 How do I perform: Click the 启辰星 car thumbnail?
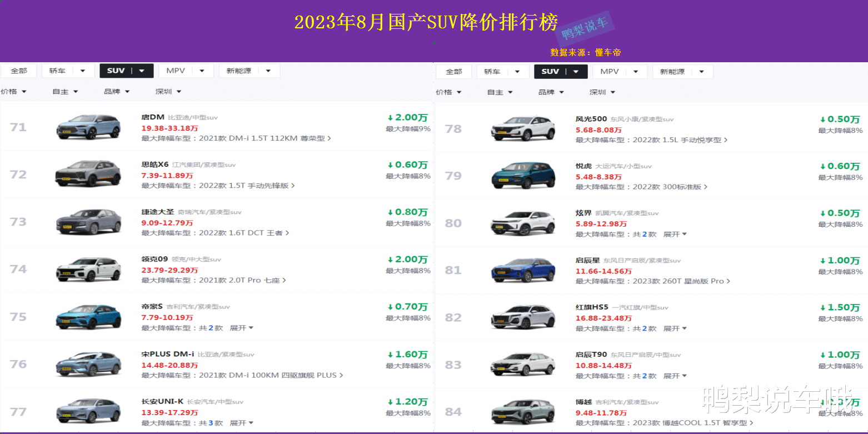click(x=523, y=270)
